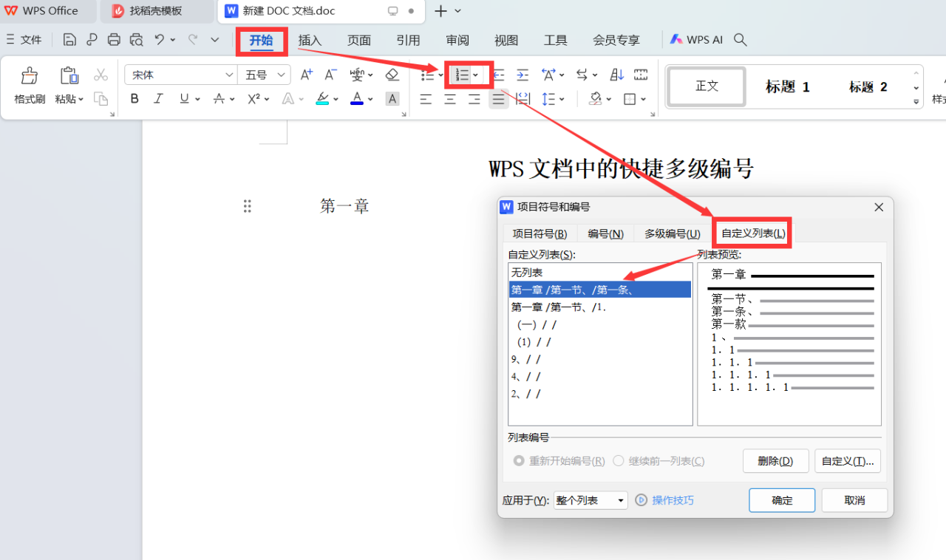
Task: Click the Increase Indent icon
Action: coord(523,75)
